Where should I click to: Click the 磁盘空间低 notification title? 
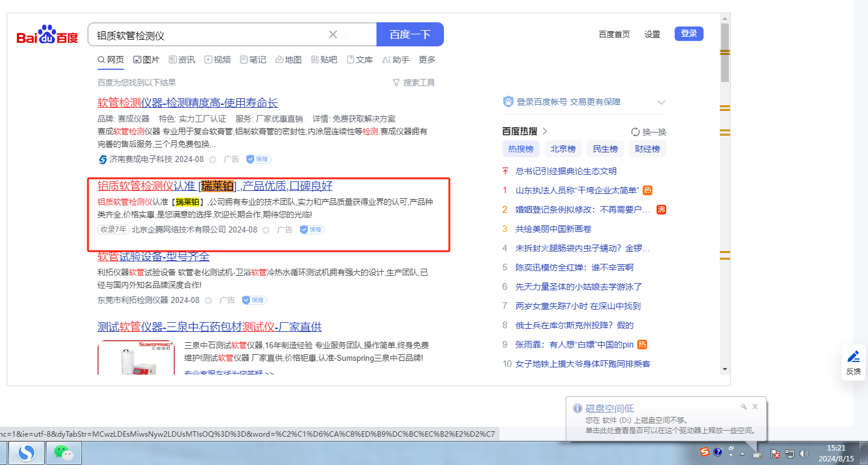click(x=610, y=408)
